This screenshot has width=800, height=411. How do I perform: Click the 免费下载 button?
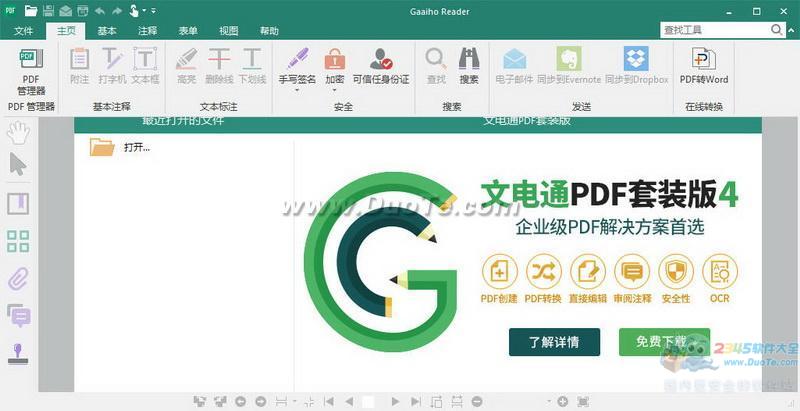click(x=664, y=342)
